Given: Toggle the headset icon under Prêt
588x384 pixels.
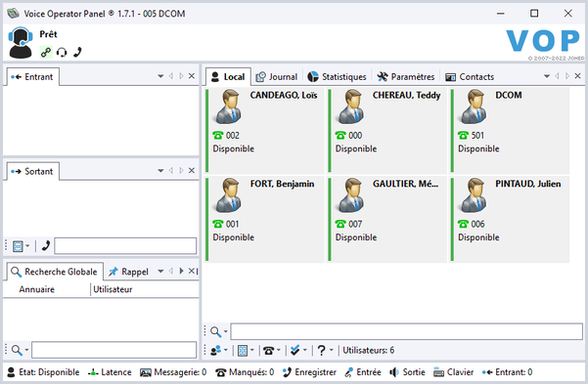Looking at the screenshot, I should (x=62, y=53).
